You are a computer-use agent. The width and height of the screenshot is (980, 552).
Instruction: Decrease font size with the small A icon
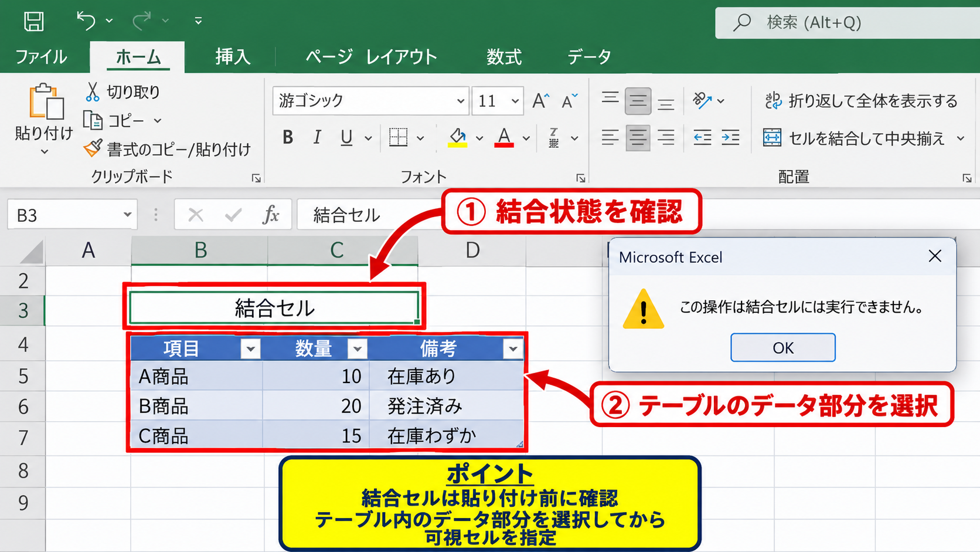(569, 101)
